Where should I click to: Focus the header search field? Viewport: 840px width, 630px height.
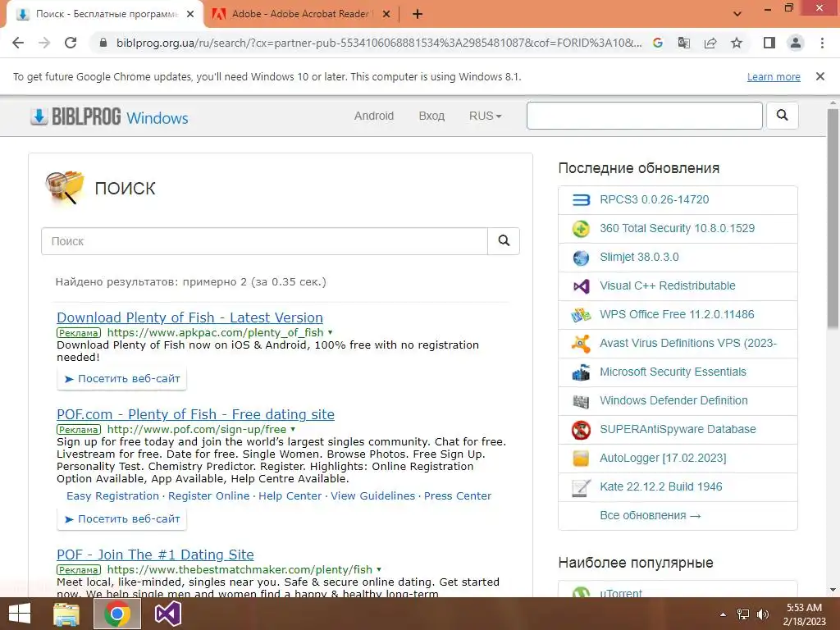click(x=645, y=116)
